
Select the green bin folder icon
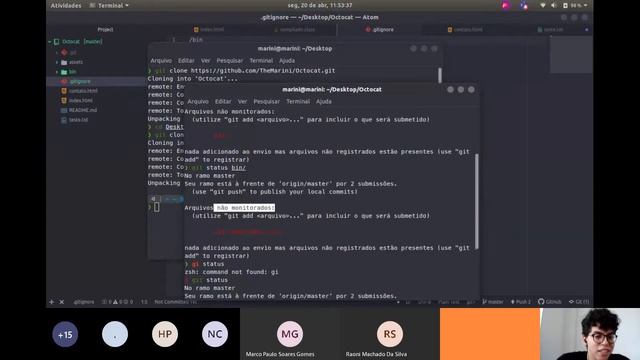click(64, 72)
